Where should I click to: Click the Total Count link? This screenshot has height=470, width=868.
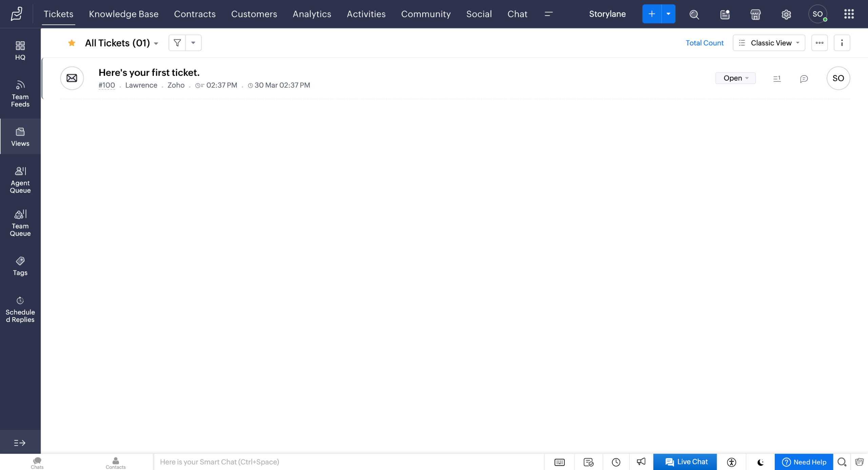point(704,43)
